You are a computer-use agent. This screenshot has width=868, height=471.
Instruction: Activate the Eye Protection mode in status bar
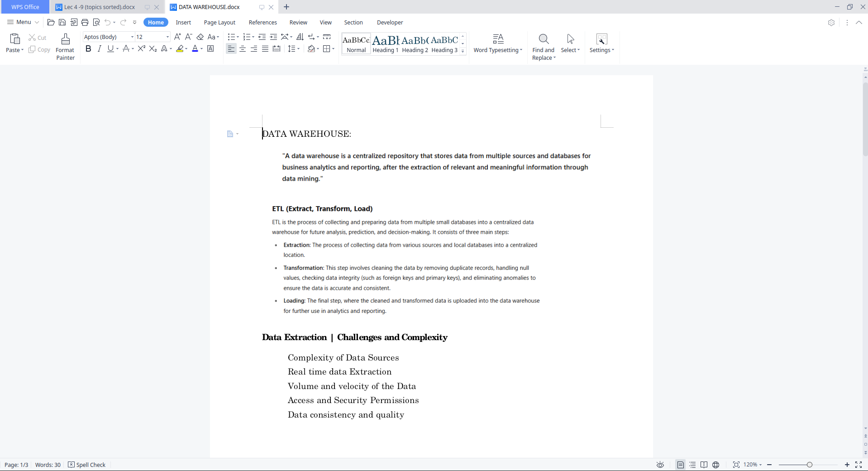point(660,465)
